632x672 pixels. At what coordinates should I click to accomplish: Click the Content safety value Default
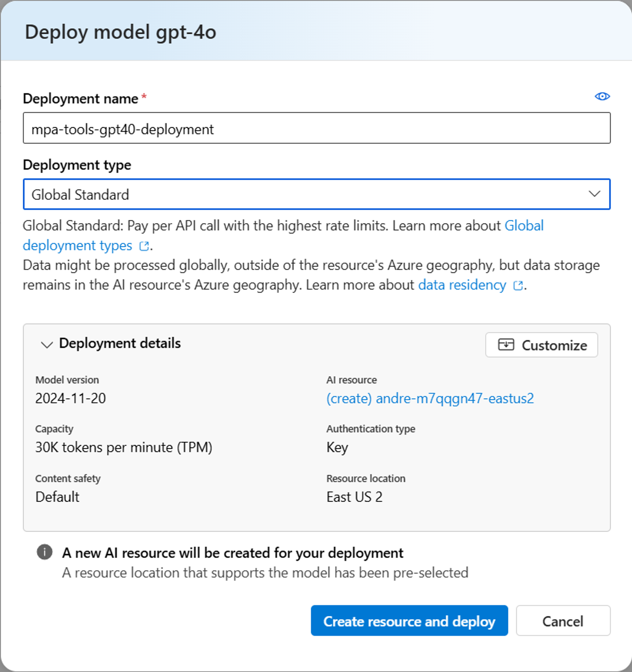click(x=57, y=497)
